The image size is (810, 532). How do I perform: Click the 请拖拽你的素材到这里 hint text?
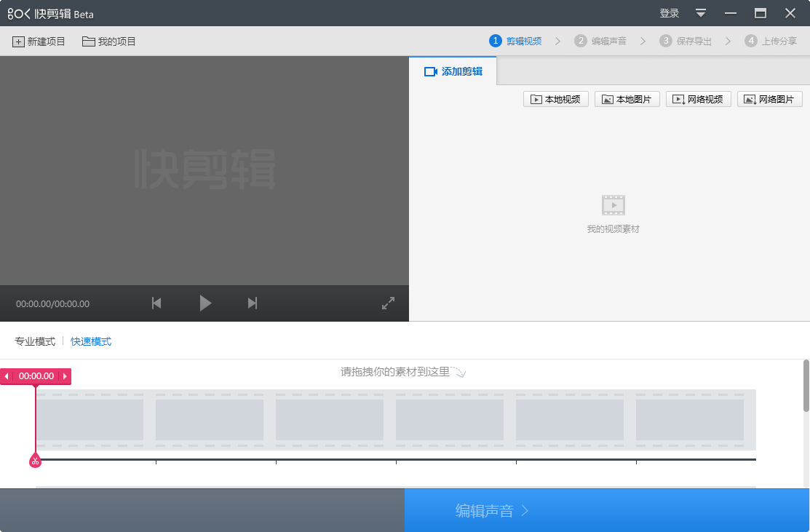(x=395, y=372)
